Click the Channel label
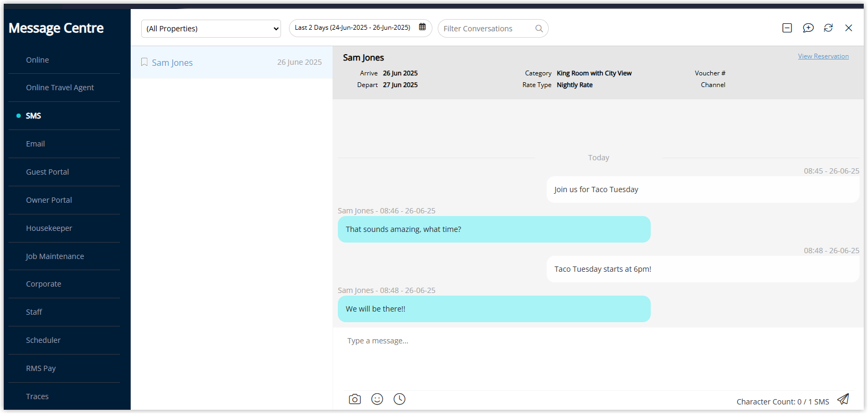 [713, 85]
